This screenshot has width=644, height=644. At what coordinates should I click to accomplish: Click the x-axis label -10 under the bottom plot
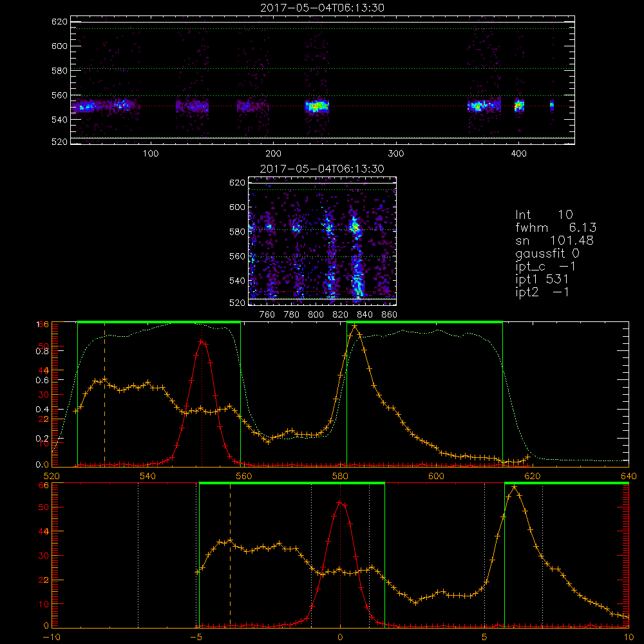[x=52, y=638]
